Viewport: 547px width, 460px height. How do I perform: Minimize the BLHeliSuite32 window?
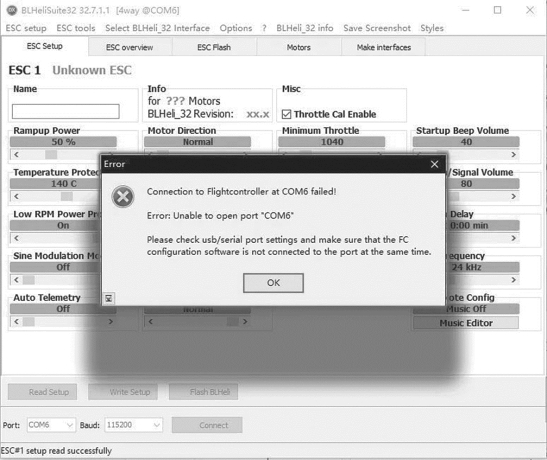coord(465,10)
